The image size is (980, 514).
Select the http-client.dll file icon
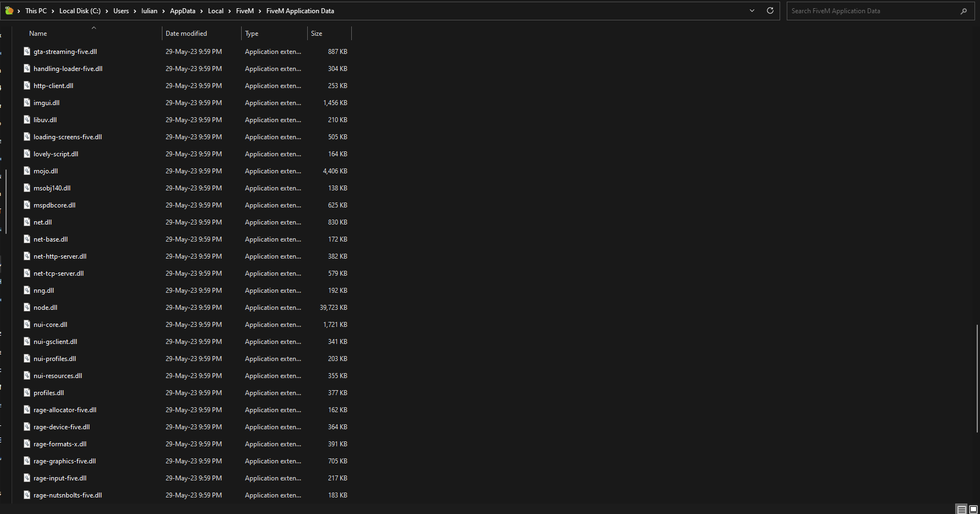point(27,85)
